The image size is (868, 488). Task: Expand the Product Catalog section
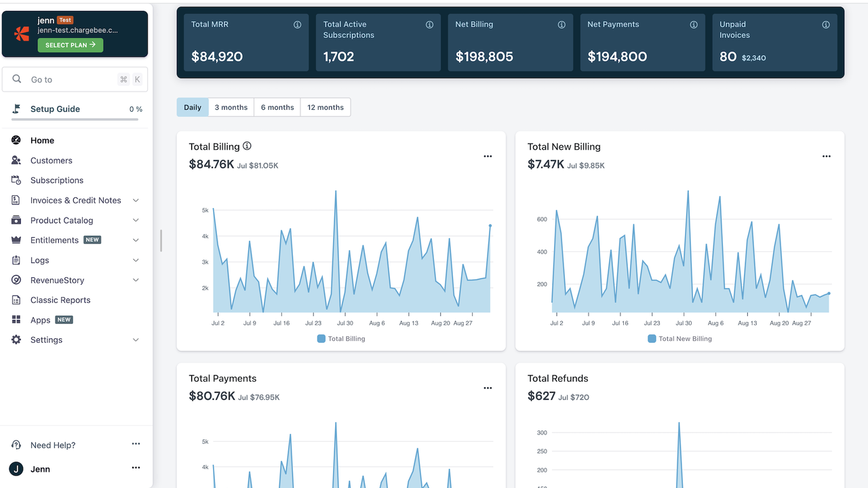135,220
